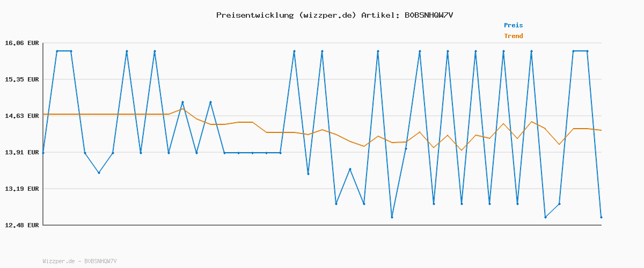Click the first blue peak point after chart start
The width and height of the screenshot is (644, 268).
pyautogui.click(x=57, y=51)
